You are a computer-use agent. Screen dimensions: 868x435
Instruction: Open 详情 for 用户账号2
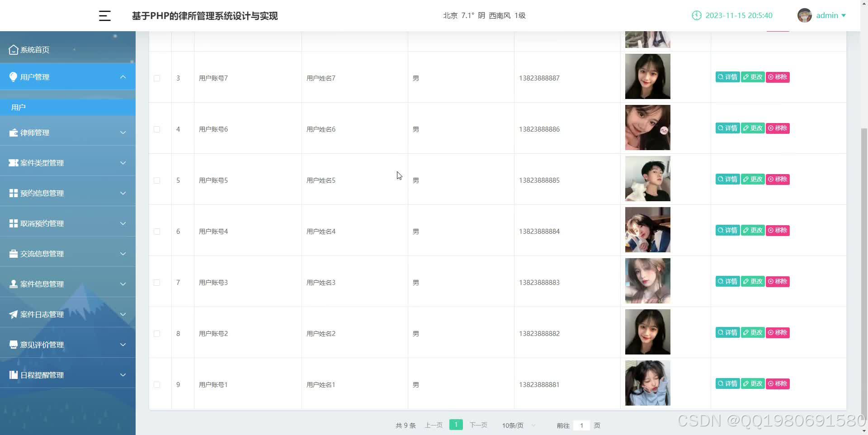coord(727,332)
